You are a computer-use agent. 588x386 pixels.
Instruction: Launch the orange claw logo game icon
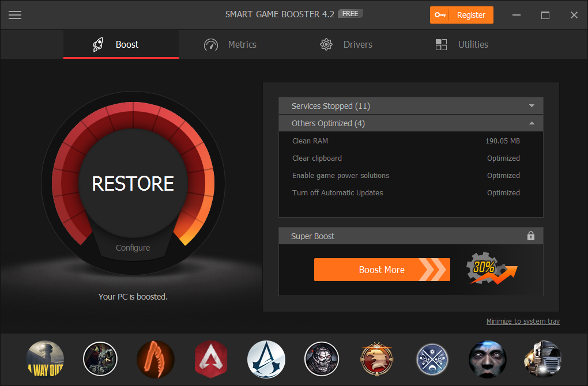point(156,359)
